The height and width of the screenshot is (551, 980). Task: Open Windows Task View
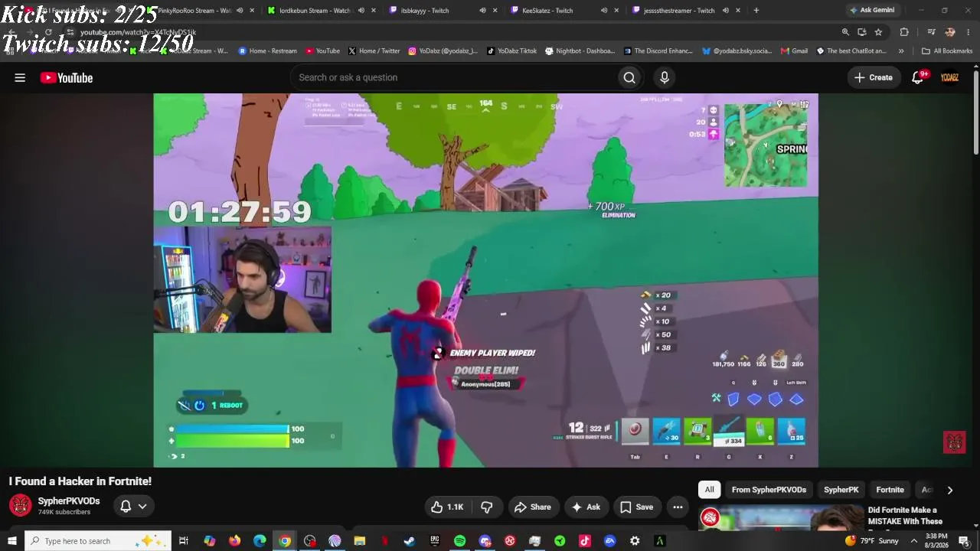(x=184, y=541)
